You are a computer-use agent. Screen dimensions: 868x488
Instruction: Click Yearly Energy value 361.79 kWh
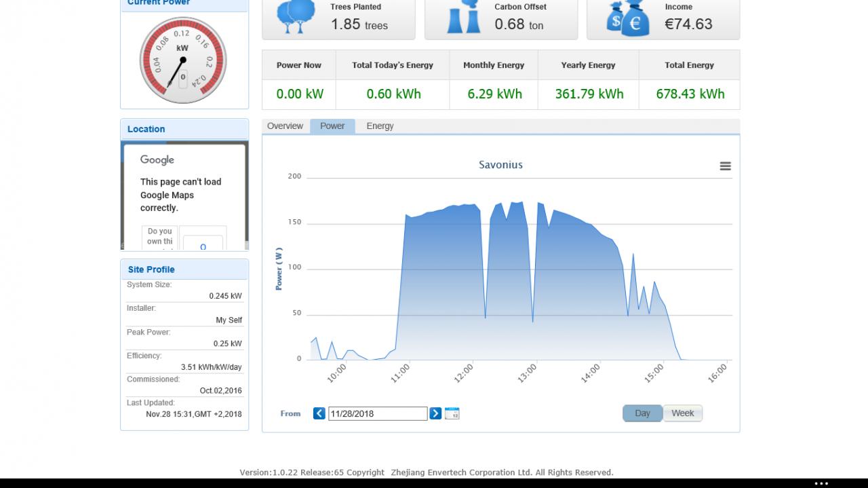click(x=589, y=94)
